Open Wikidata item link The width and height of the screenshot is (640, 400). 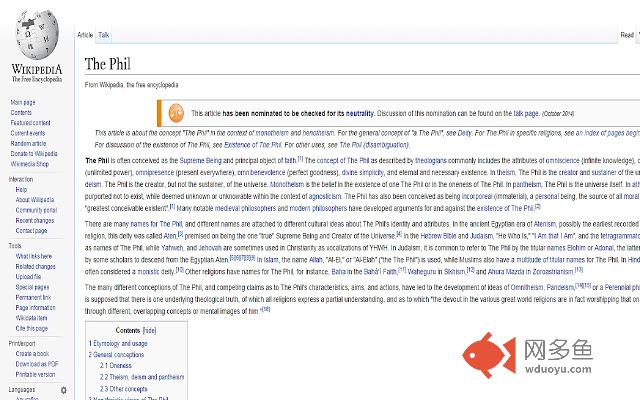click(31, 318)
